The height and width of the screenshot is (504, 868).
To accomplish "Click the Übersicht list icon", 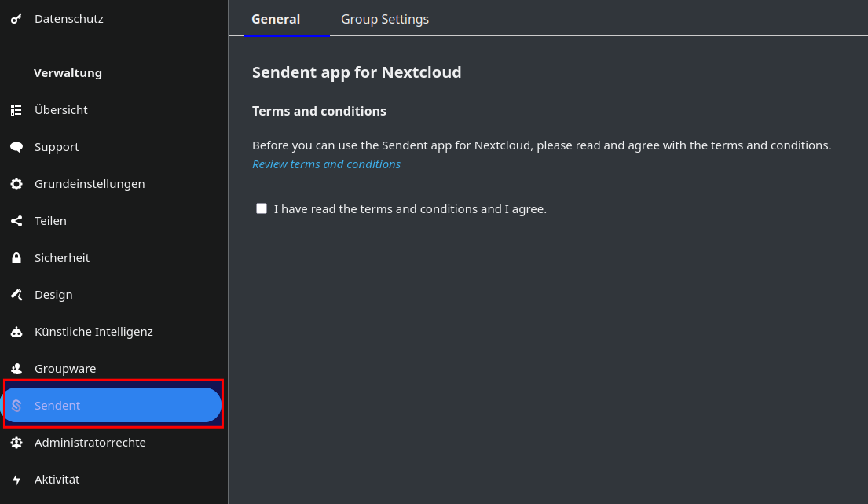I will 16,110.
